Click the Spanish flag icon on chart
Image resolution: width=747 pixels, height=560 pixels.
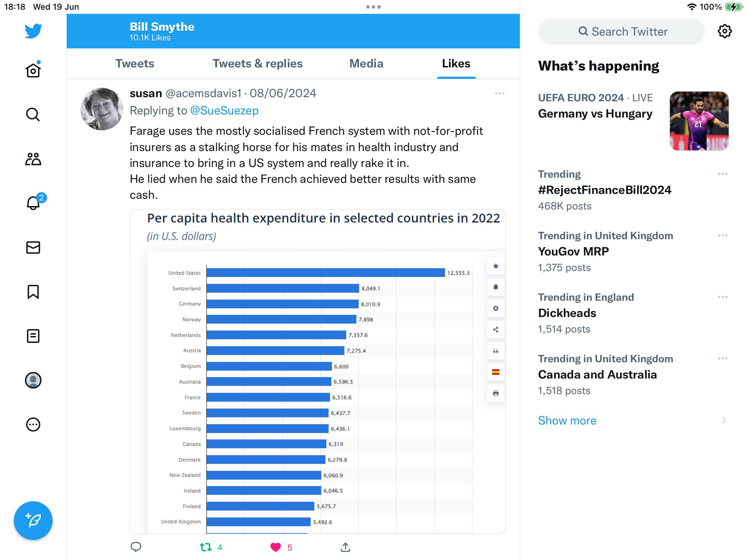click(x=496, y=372)
